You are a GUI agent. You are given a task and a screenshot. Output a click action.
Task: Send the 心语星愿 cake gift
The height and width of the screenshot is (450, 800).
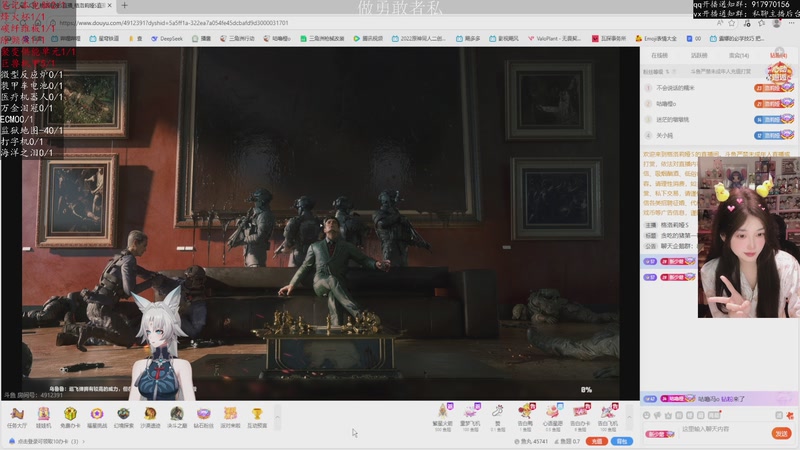(553, 417)
